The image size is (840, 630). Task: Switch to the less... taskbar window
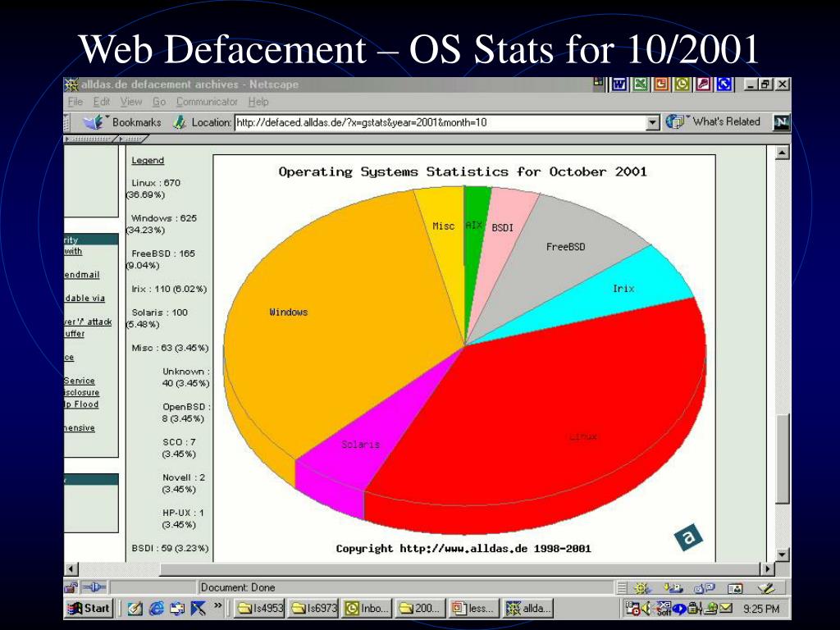[475, 608]
